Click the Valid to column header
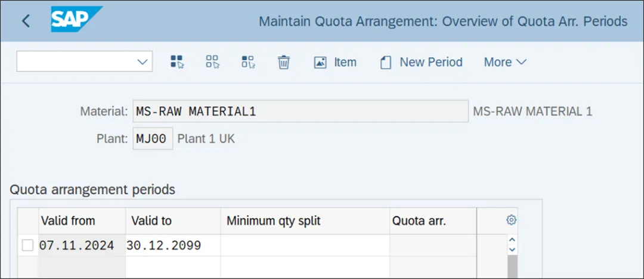 [151, 221]
